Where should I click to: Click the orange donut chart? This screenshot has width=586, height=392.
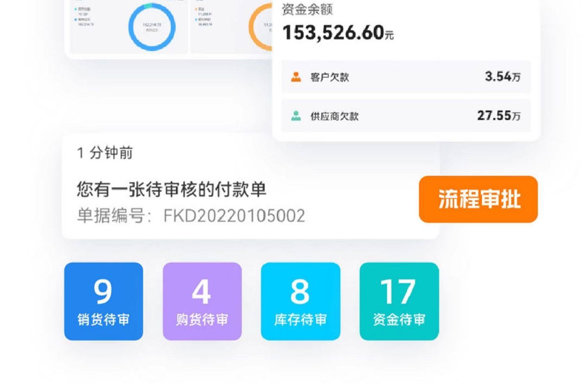261,27
